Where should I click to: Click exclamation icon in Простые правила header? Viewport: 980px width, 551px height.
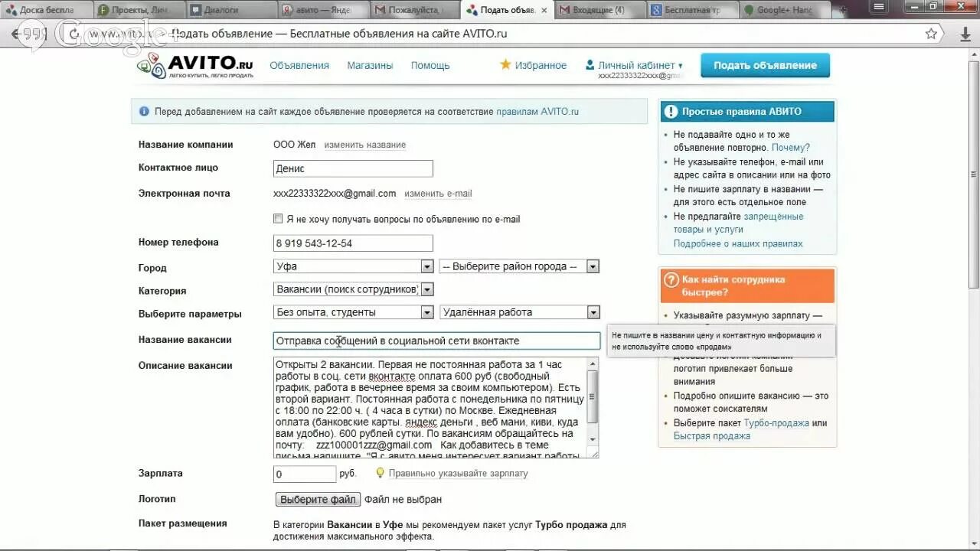point(671,112)
